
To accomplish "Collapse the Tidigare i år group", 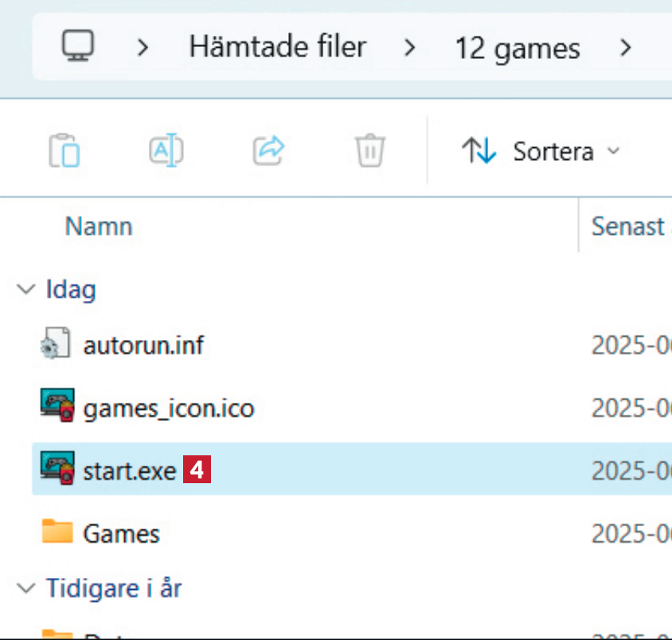I will tap(26, 589).
